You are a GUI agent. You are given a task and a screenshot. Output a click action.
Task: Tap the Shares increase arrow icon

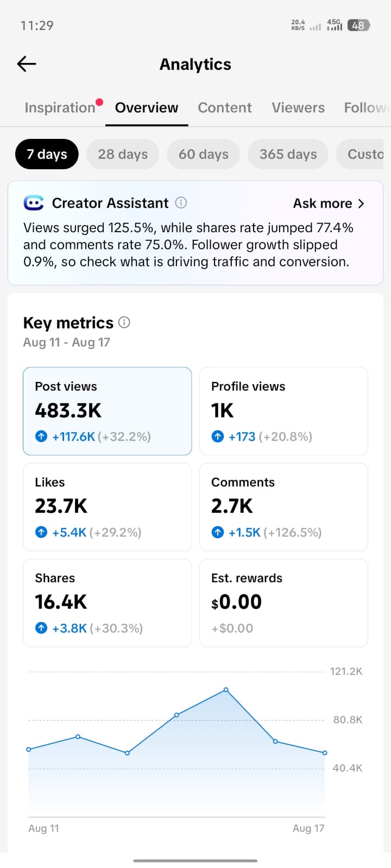click(x=41, y=628)
